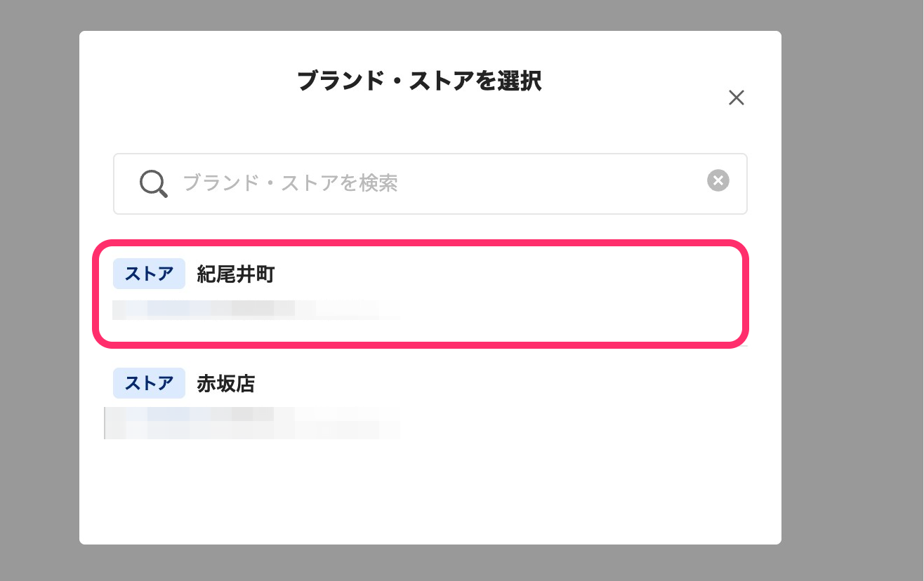924x581 pixels.
Task: Select the 赤坂店 store name
Action: [225, 384]
